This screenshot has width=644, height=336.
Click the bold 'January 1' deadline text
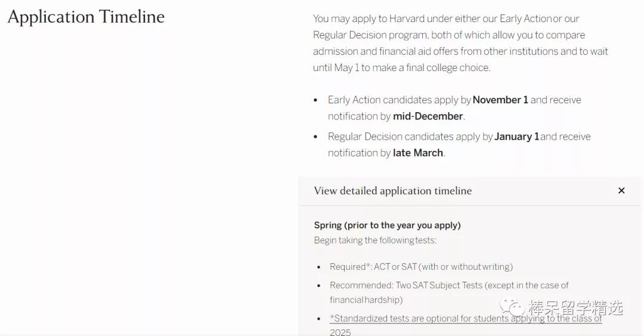coord(516,137)
